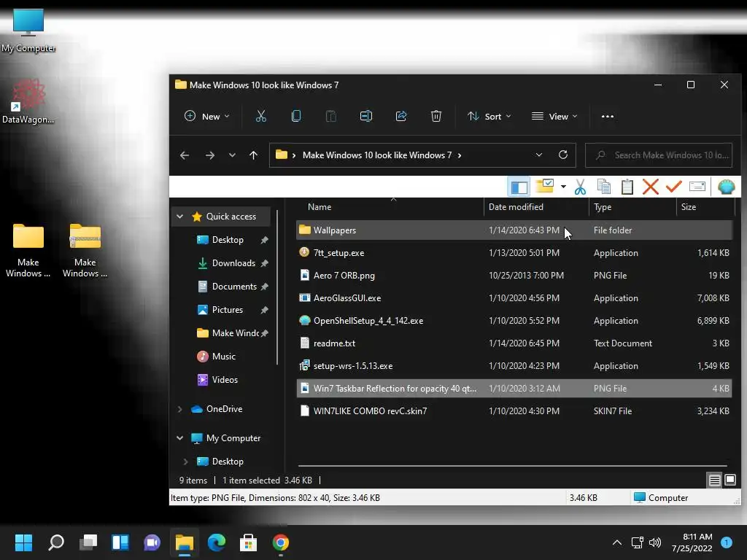This screenshot has width=747, height=560.
Task: Click the Email envelope icon in classic toolbar
Action: coord(697,186)
